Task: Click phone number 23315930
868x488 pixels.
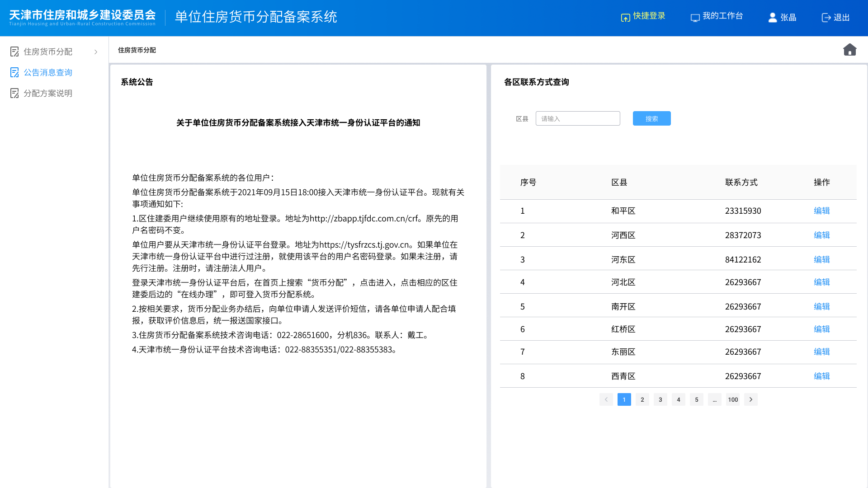Action: pyautogui.click(x=743, y=211)
